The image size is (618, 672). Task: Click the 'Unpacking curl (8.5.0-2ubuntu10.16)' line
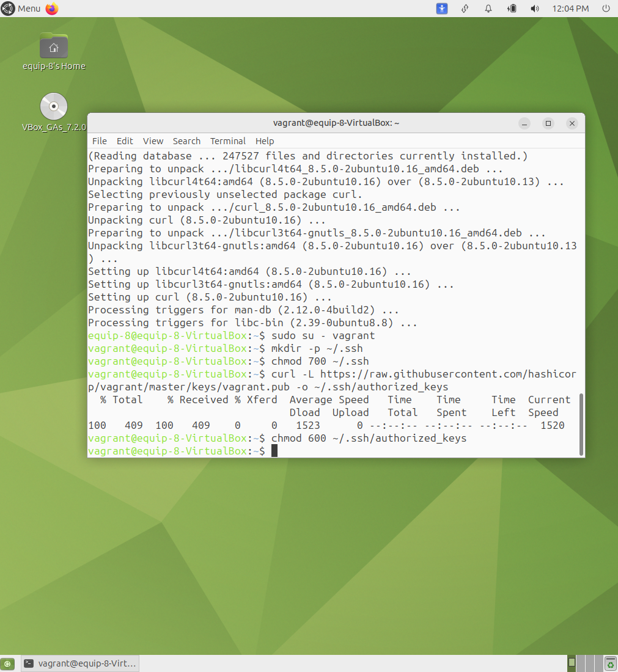coord(207,221)
